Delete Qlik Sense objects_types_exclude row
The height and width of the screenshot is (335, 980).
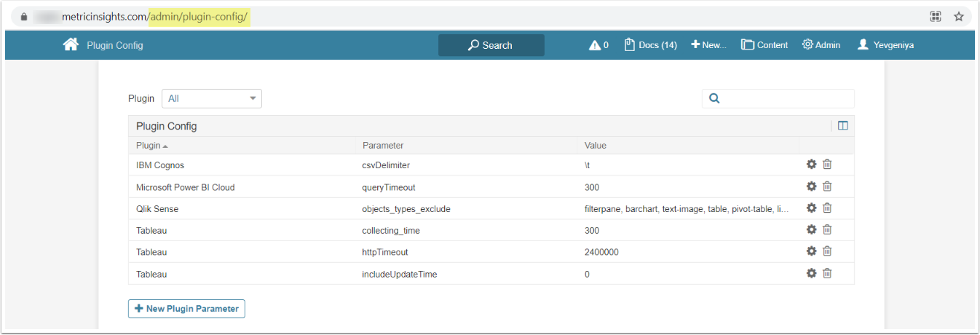point(827,208)
